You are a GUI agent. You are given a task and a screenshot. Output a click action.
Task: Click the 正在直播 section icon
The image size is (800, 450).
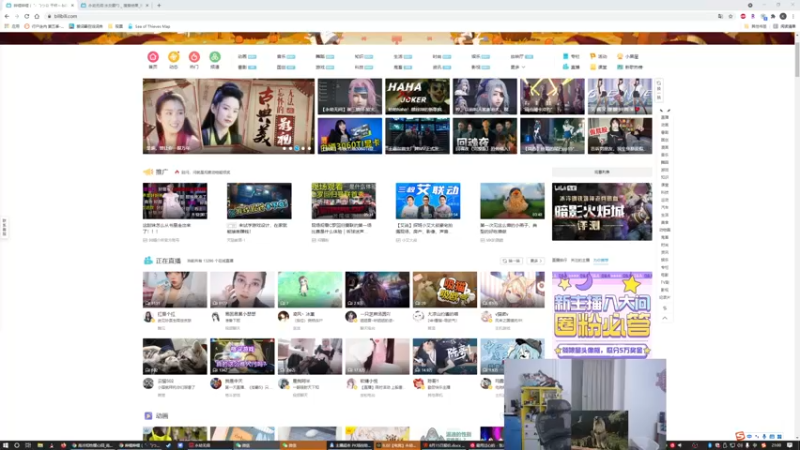[x=148, y=261]
